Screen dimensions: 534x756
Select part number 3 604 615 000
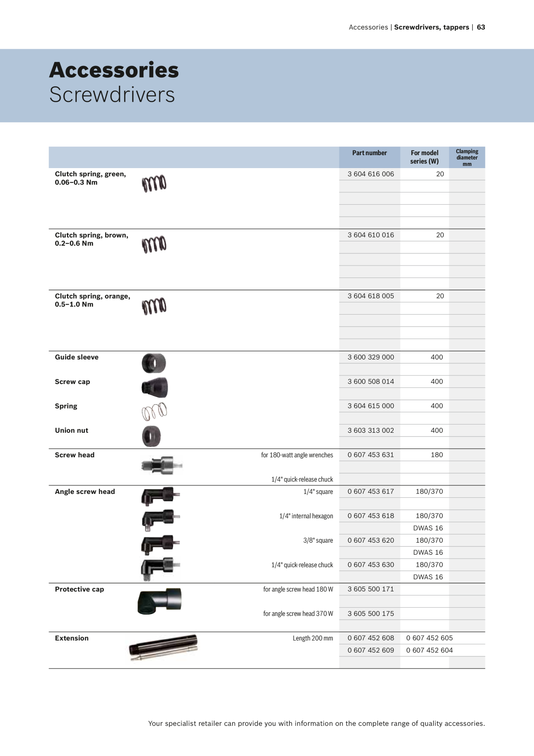[371, 406]
